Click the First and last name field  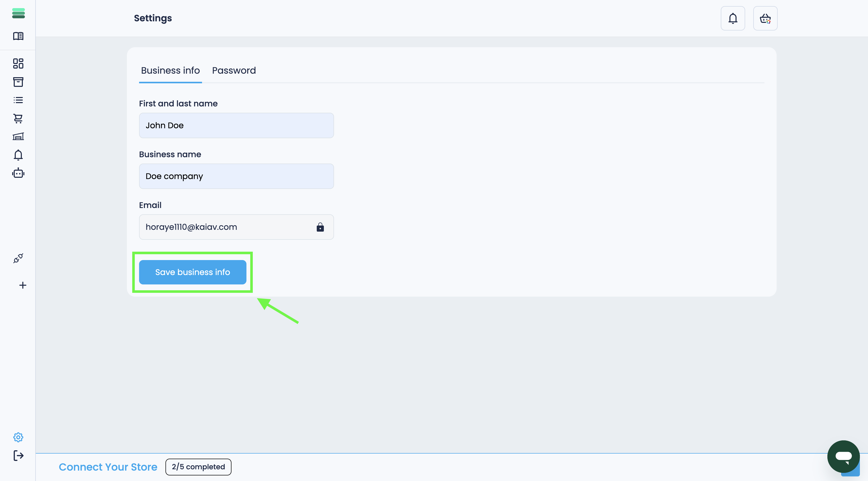(236, 125)
